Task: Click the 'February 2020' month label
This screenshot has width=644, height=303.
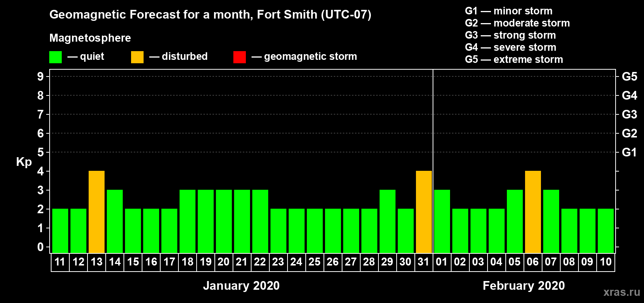Action: click(x=524, y=286)
